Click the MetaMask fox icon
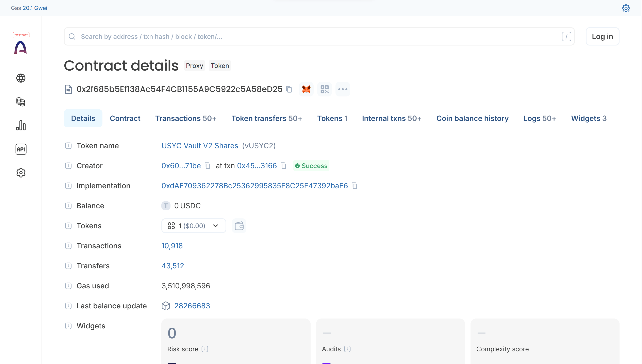 coord(306,89)
